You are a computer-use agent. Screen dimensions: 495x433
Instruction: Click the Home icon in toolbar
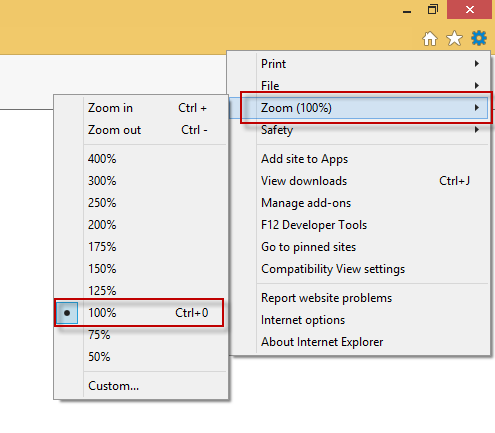point(430,39)
